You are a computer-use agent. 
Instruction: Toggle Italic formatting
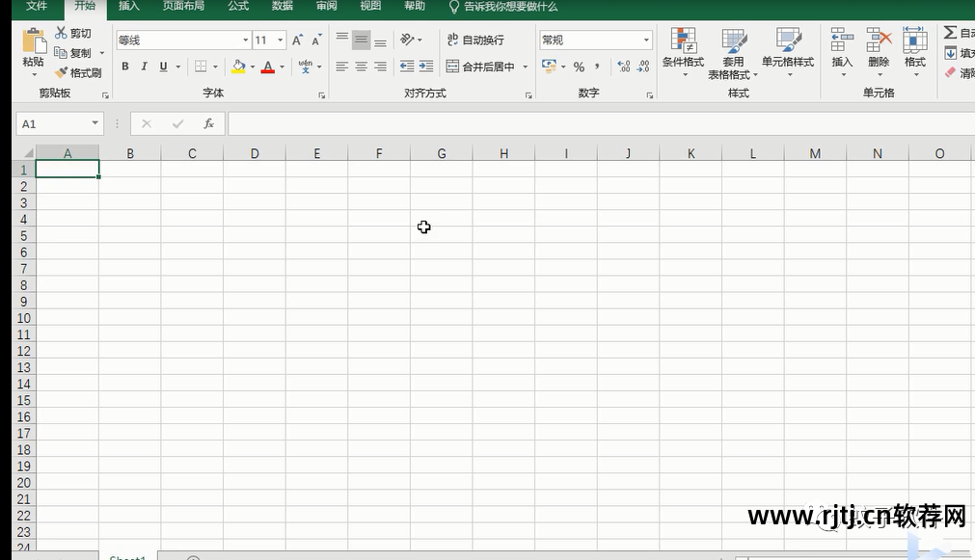point(145,67)
